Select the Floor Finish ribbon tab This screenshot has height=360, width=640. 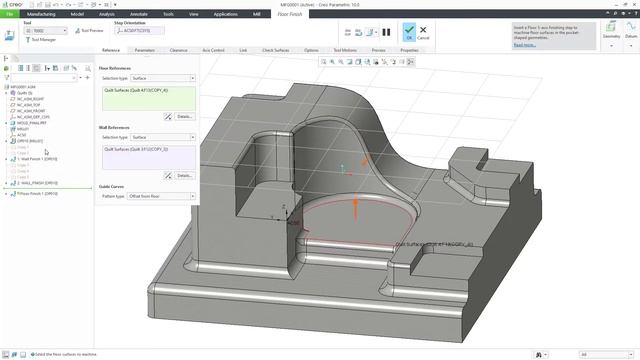pyautogui.click(x=290, y=14)
